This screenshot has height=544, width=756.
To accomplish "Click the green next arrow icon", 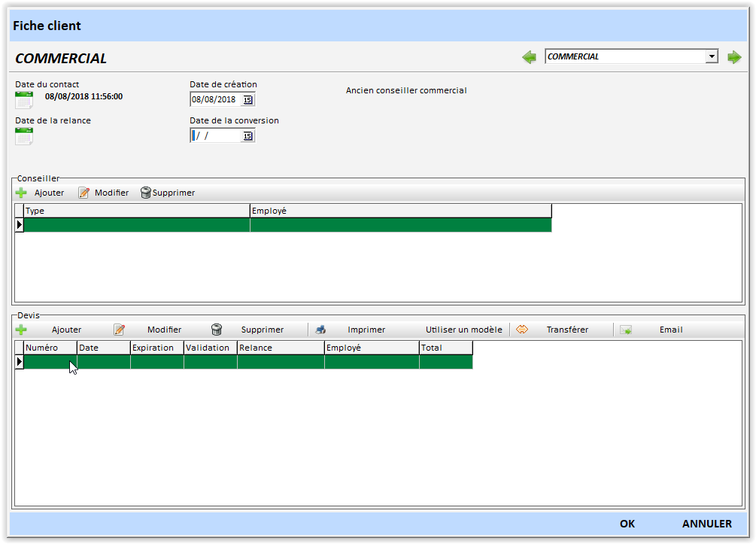I will tap(734, 57).
